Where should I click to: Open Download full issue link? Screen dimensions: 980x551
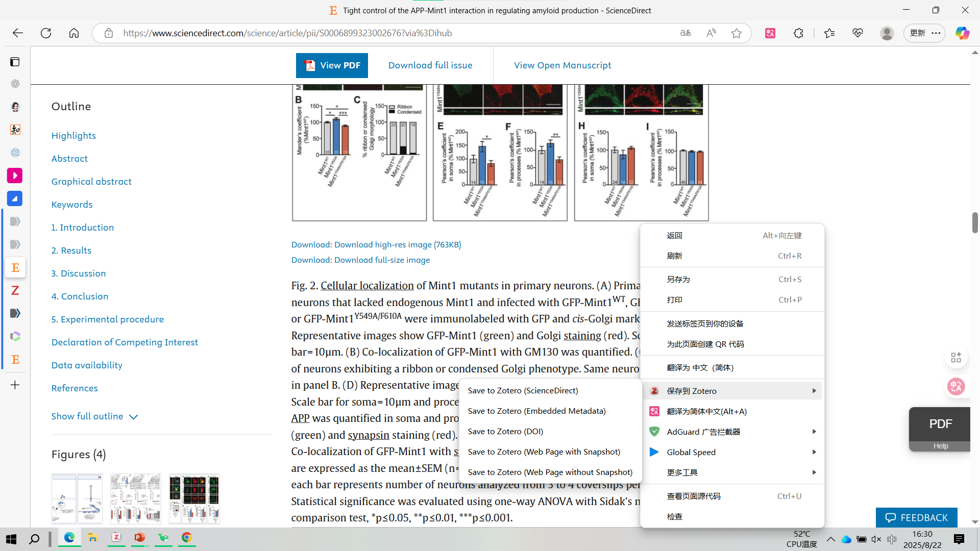coord(430,65)
